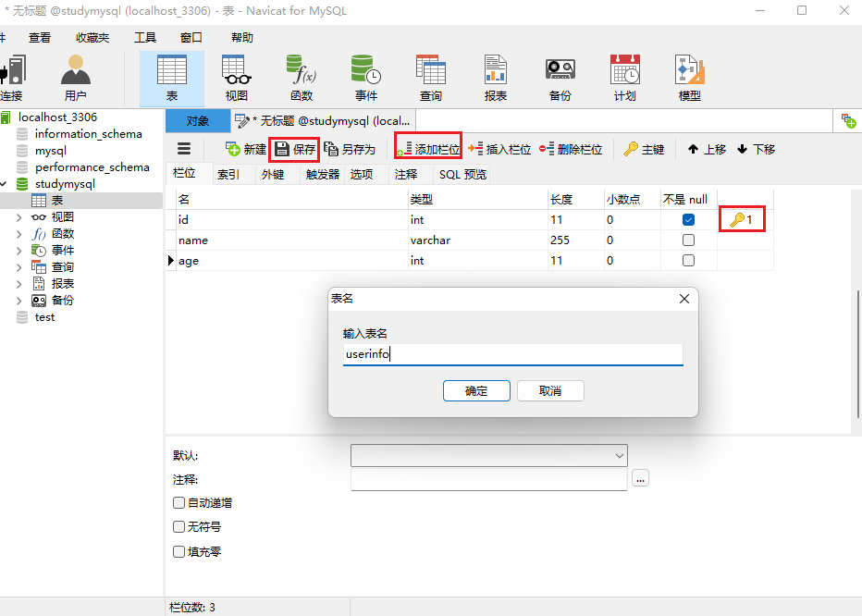This screenshot has width=862, height=616.
Task: Switch to the 选项 (Options) tab
Action: point(362,175)
